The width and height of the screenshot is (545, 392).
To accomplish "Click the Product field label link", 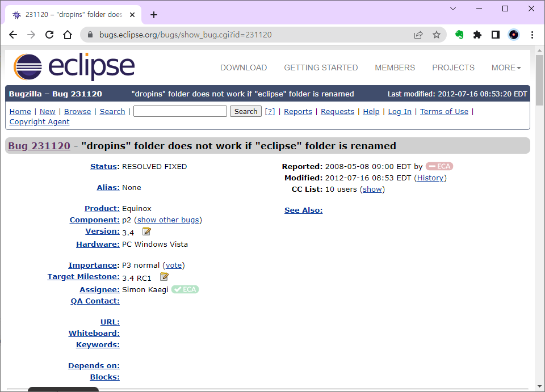I will [x=102, y=208].
